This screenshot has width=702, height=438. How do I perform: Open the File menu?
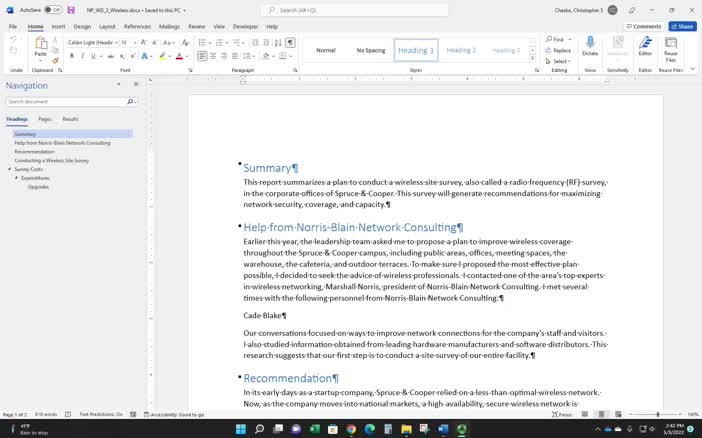[x=13, y=26]
